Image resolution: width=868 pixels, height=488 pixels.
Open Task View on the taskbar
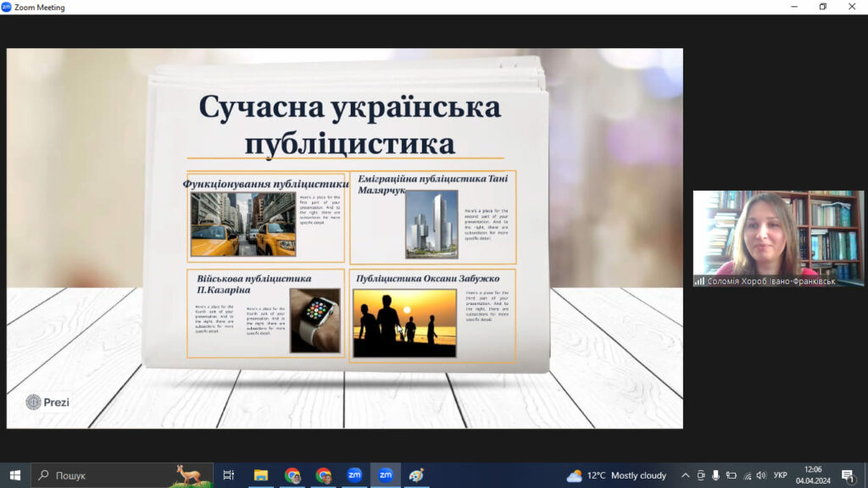pyautogui.click(x=228, y=475)
